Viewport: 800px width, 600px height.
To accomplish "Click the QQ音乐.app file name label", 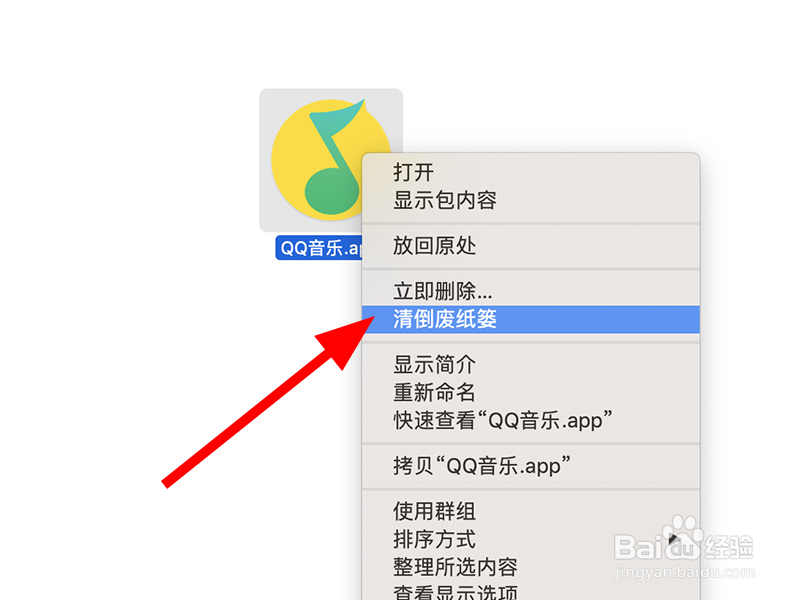I will (x=319, y=248).
